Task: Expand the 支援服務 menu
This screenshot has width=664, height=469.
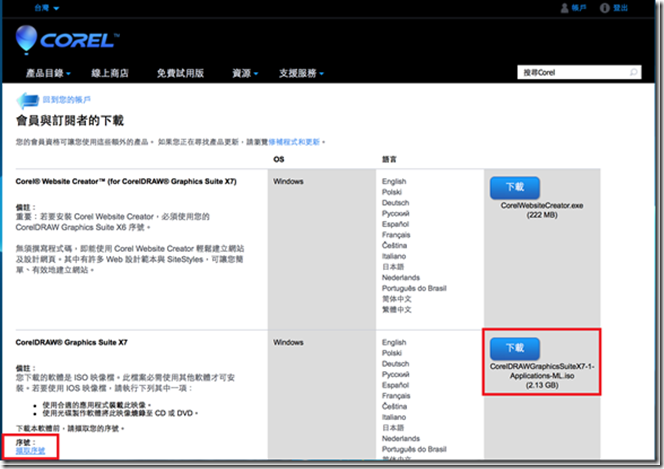Action: point(301,73)
